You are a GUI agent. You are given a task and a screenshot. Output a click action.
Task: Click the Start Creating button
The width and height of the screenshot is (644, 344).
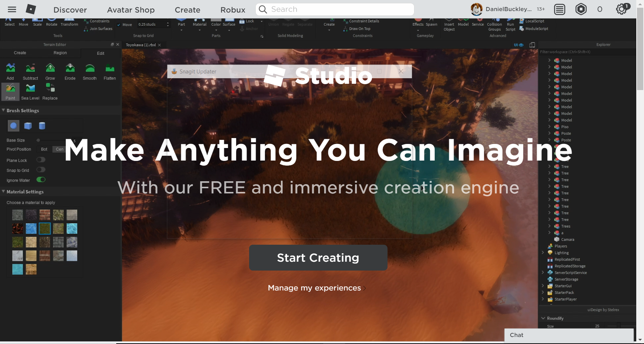318,258
